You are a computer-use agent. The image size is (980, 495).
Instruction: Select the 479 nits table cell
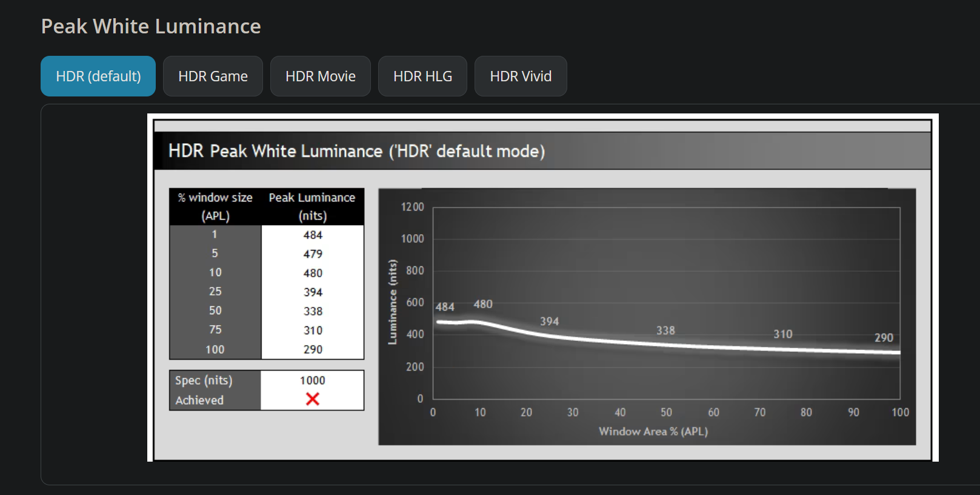[313, 254]
